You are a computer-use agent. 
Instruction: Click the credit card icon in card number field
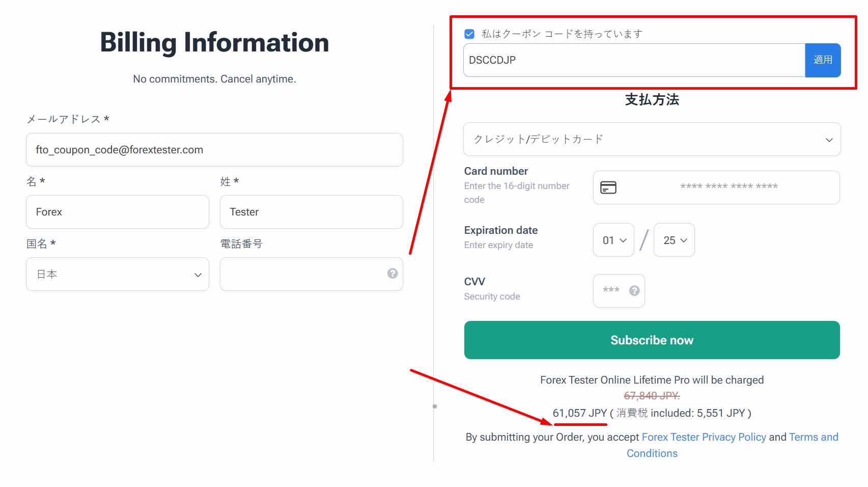point(608,187)
